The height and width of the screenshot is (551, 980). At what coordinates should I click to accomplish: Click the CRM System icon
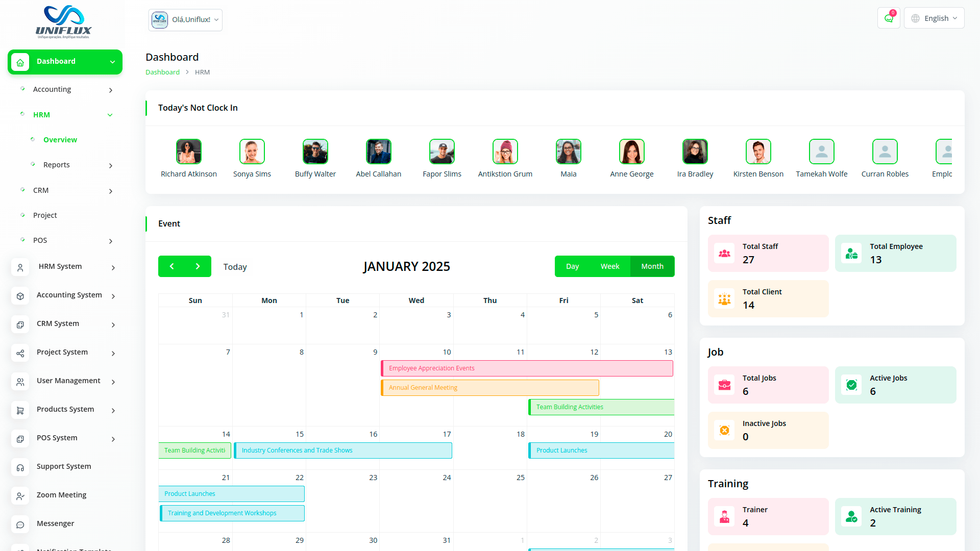(20, 324)
